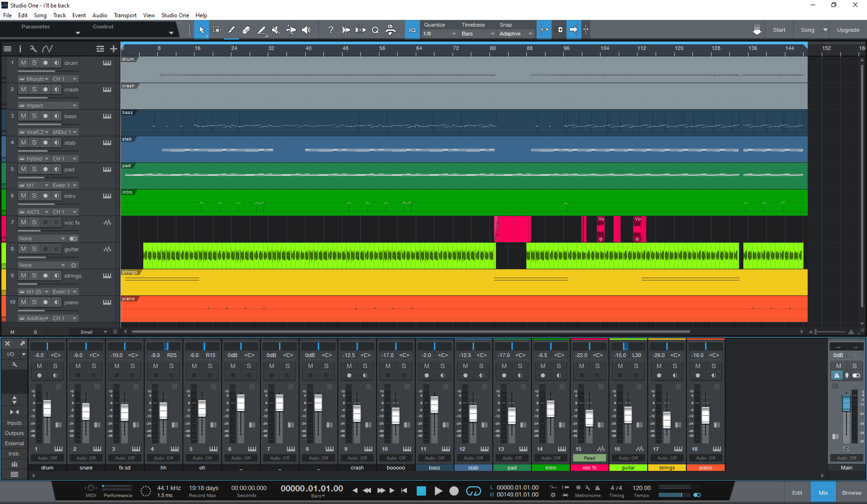This screenshot has height=504, width=867.
Task: Click the Browse button
Action: pos(851,492)
